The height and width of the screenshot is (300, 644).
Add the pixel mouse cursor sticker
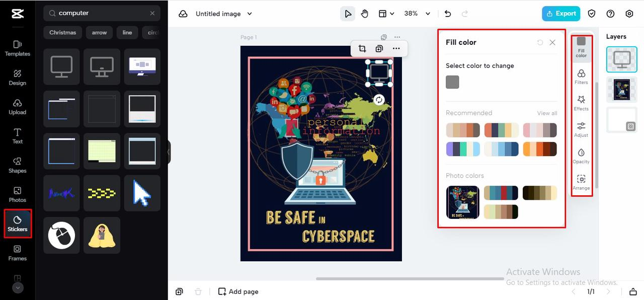(x=142, y=193)
